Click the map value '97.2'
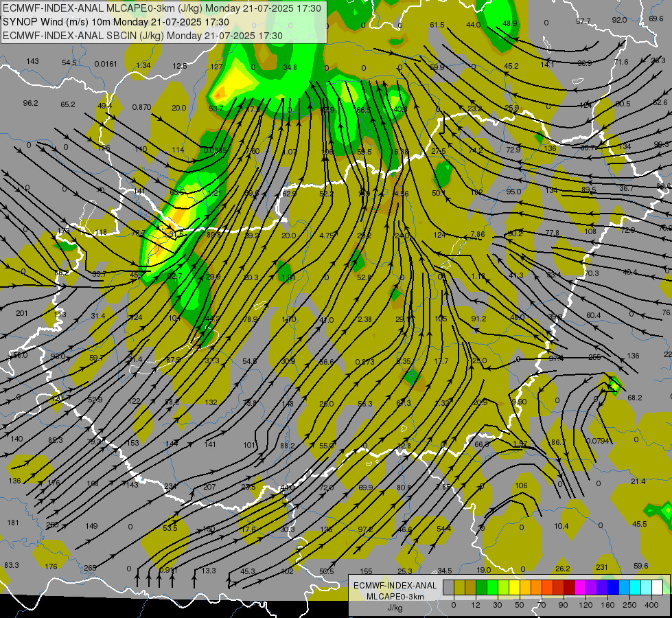Screen dimensions: 672x618 pos(365,529)
